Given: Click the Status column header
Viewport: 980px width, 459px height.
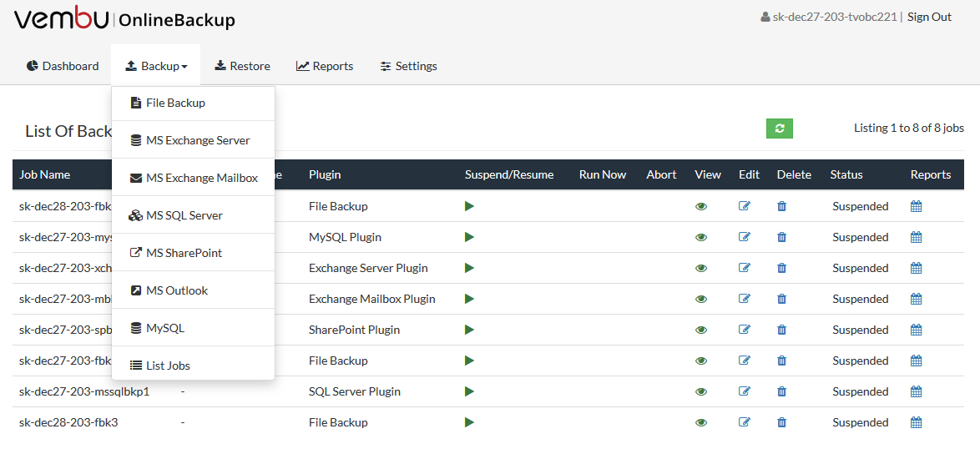Looking at the screenshot, I should 846,175.
